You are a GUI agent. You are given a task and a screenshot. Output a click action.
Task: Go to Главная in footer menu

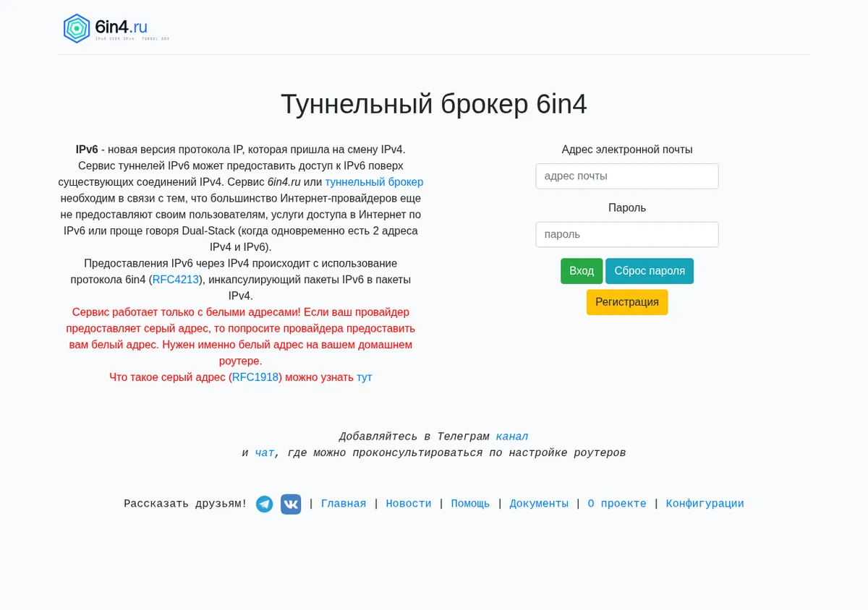tap(344, 504)
